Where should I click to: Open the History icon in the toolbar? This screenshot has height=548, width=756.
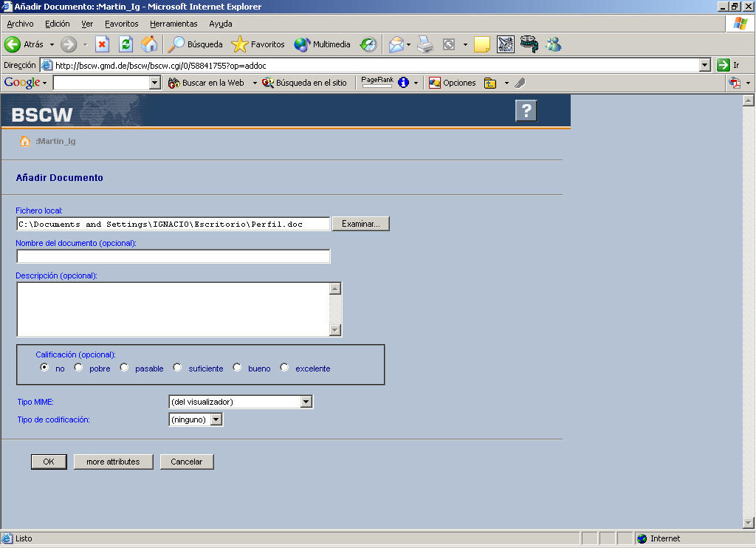pyautogui.click(x=368, y=44)
